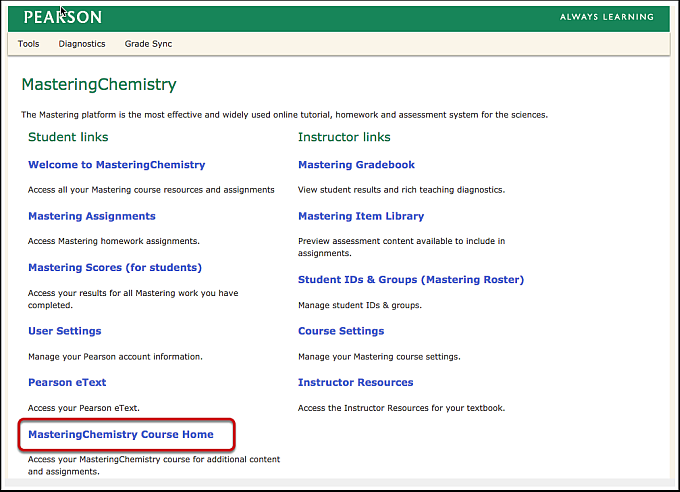
Task: Open MasteringChemistry Course Home link
Action: point(121,435)
